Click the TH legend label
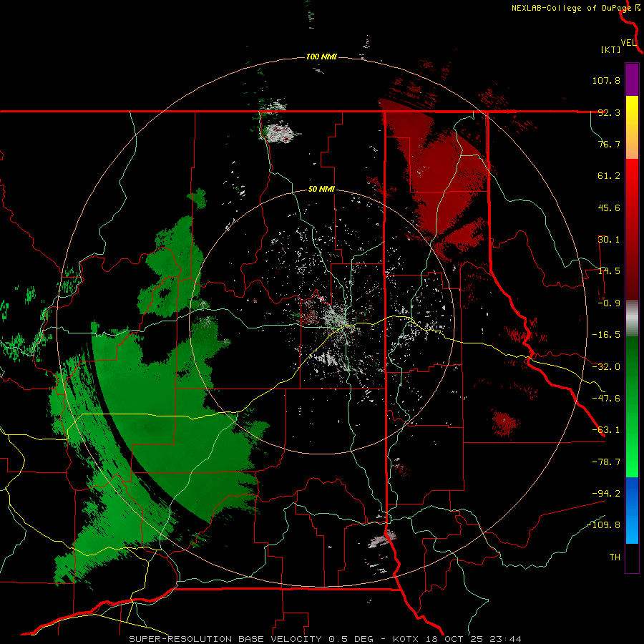Viewport: 644px width, 644px height. (615, 557)
